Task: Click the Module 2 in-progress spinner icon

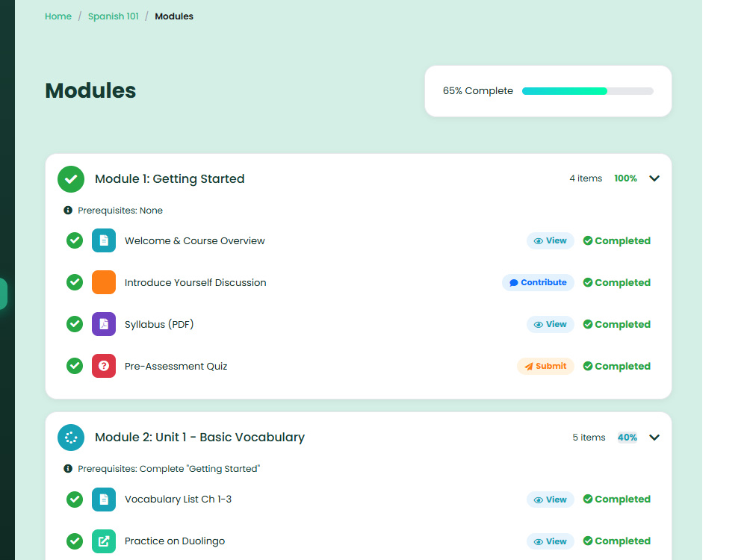Action: point(71,438)
